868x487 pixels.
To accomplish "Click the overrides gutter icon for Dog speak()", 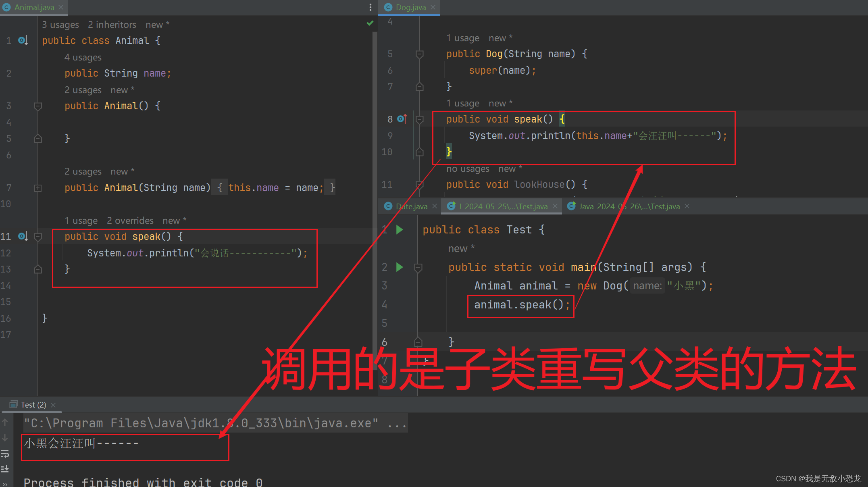I will pos(402,119).
